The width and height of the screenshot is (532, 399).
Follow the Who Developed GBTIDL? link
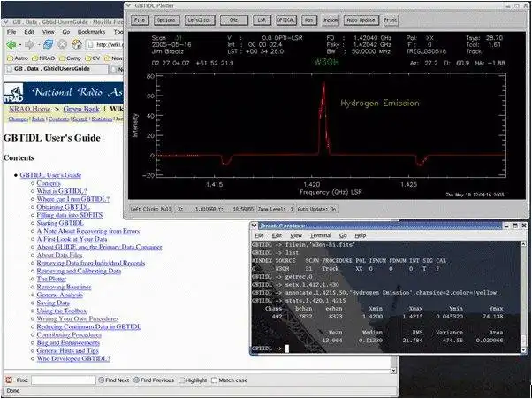[x=73, y=358]
